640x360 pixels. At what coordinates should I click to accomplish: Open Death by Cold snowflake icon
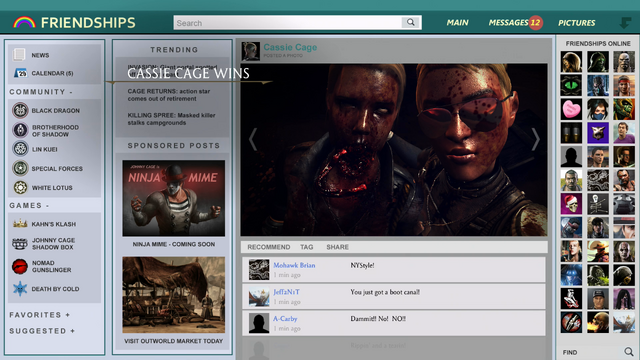tap(20, 289)
